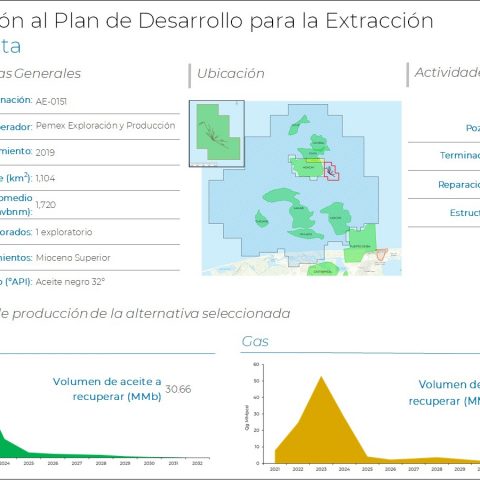
Task: Click the 30.66 oil volume value
Action: click(178, 389)
